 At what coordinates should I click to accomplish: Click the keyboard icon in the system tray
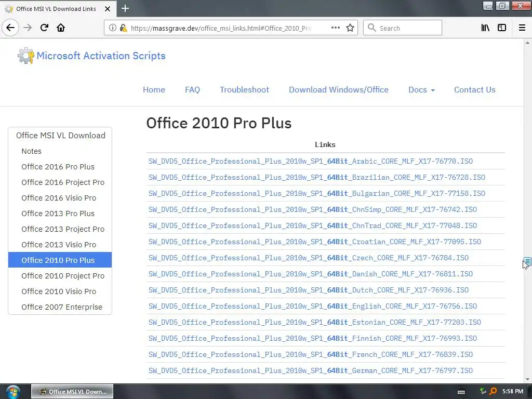tap(461, 392)
